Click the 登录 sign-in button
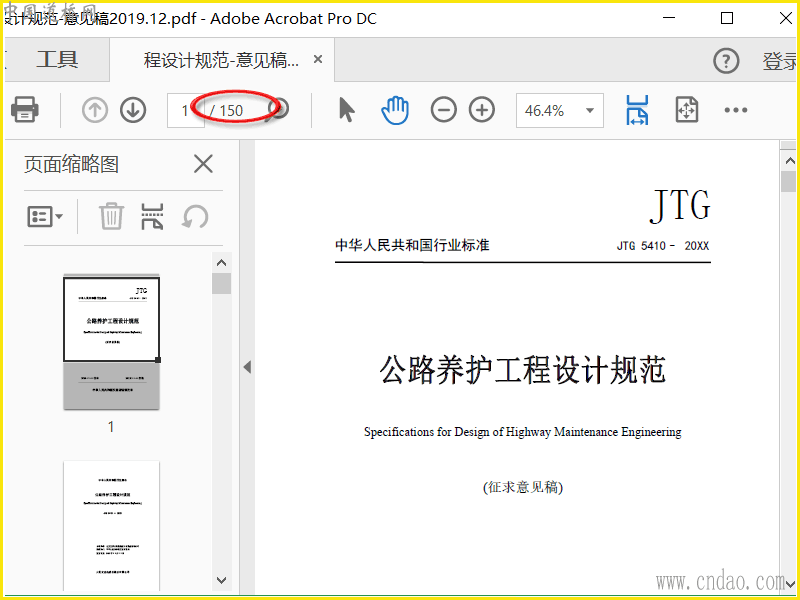 click(x=780, y=61)
